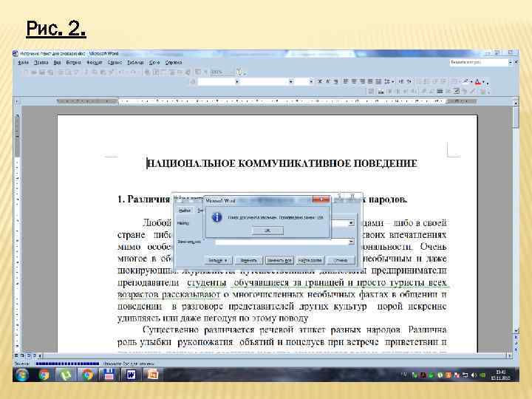Click the status bar progress indicator
This screenshot has height=399, width=532.
tap(67, 364)
